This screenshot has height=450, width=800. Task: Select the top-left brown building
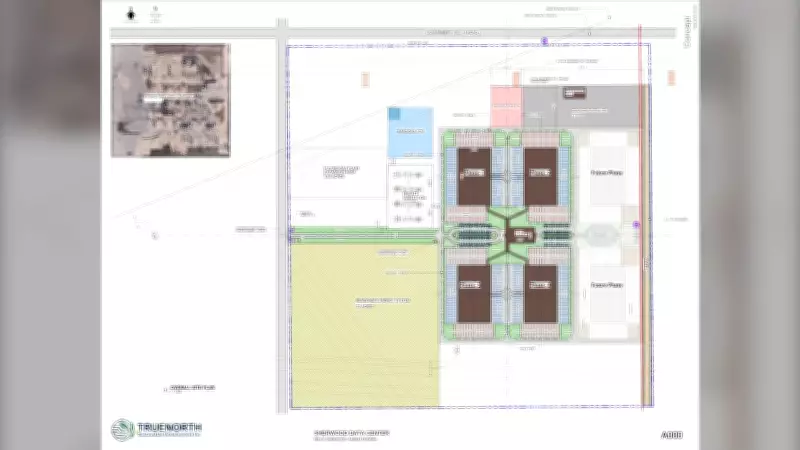pyautogui.click(x=476, y=174)
